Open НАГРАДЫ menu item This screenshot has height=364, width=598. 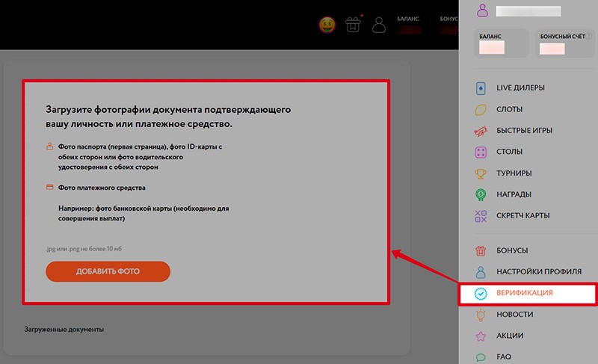click(x=514, y=194)
